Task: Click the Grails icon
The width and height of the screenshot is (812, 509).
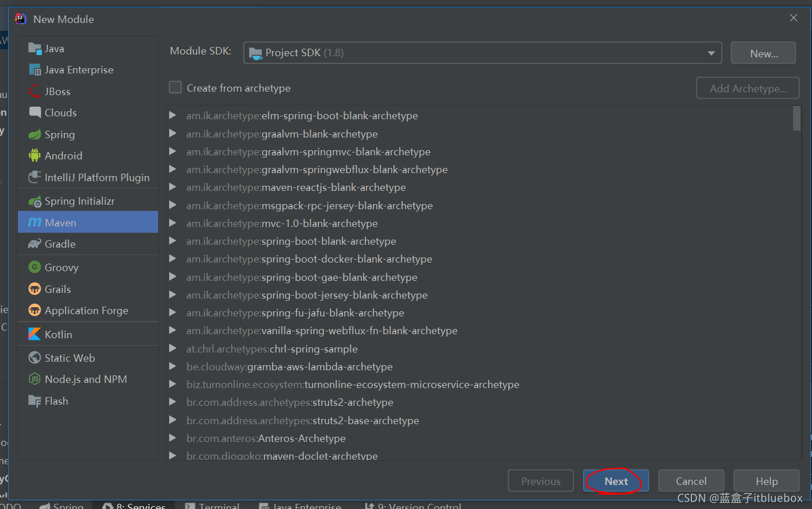Action: (35, 289)
